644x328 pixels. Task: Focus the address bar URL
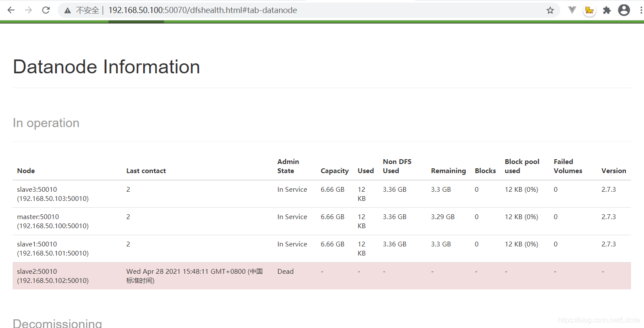pyautogui.click(x=203, y=10)
